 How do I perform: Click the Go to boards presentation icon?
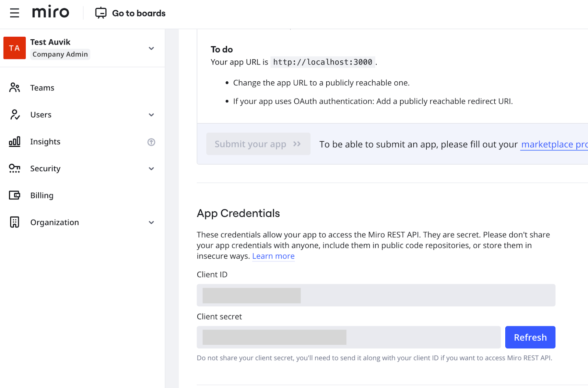(101, 13)
